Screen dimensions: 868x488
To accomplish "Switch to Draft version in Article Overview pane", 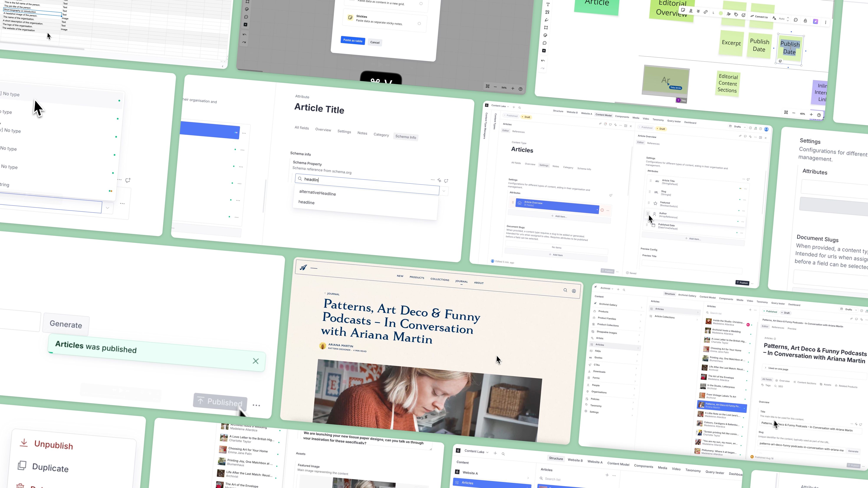I will point(661,129).
